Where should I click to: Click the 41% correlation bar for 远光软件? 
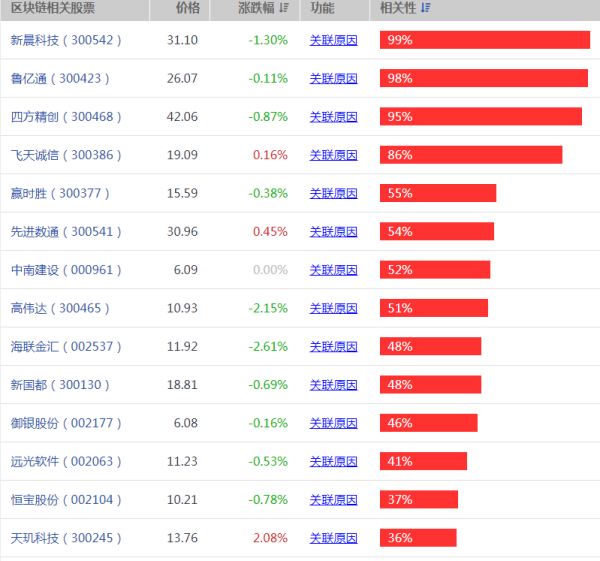[x=423, y=461]
